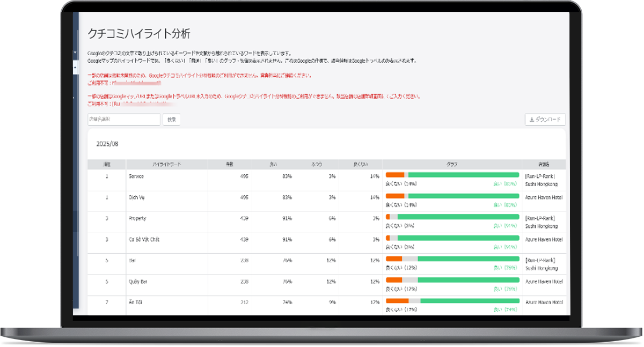This screenshot has height=347, width=644.
Task: Click green graph bar in Property row
Action: pos(458,217)
